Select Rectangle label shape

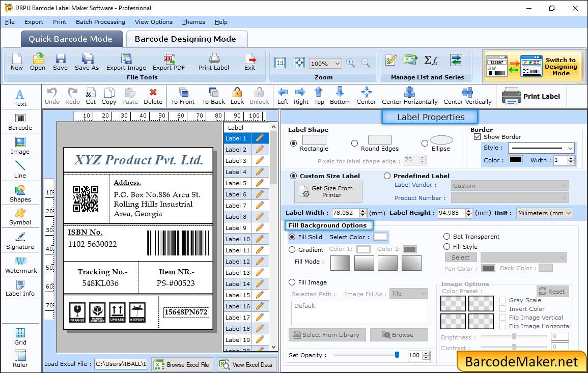(x=293, y=143)
